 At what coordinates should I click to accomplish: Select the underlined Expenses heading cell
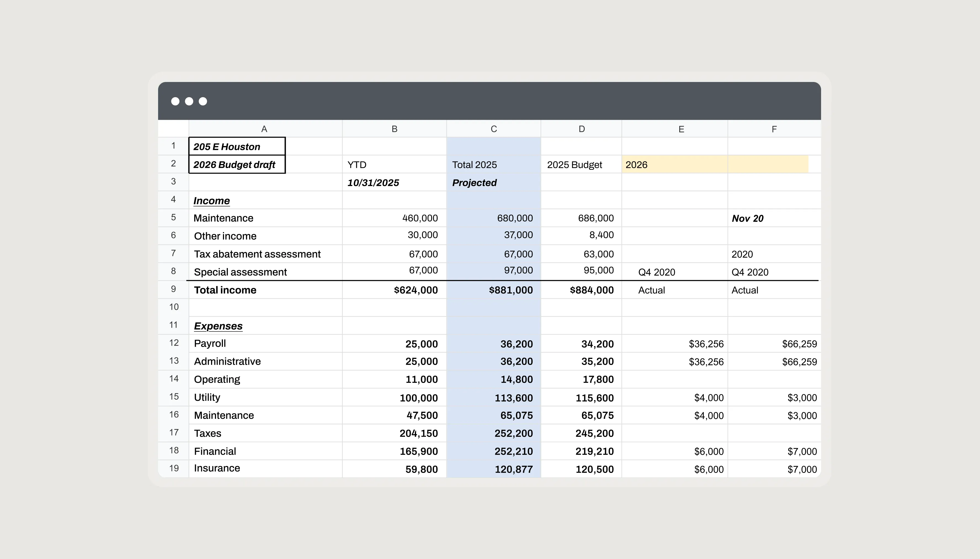[218, 326]
